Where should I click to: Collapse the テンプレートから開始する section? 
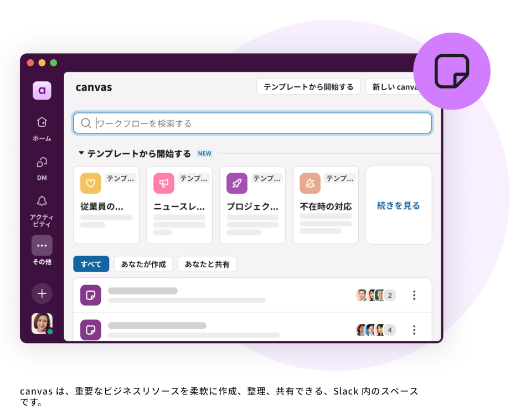[x=81, y=153]
